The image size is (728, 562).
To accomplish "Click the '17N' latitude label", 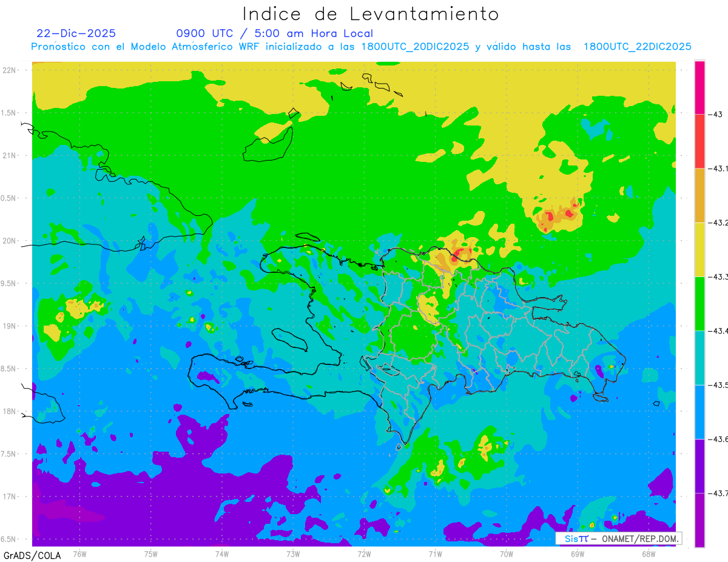I will pos(10,497).
